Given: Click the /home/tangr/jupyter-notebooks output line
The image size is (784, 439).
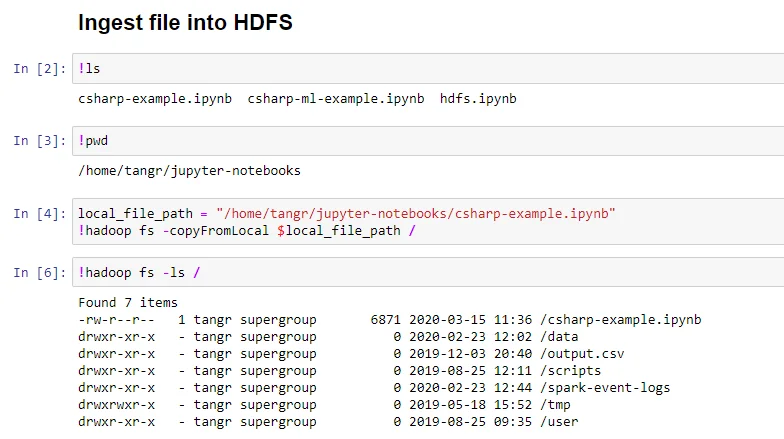Looking at the screenshot, I should point(189,170).
